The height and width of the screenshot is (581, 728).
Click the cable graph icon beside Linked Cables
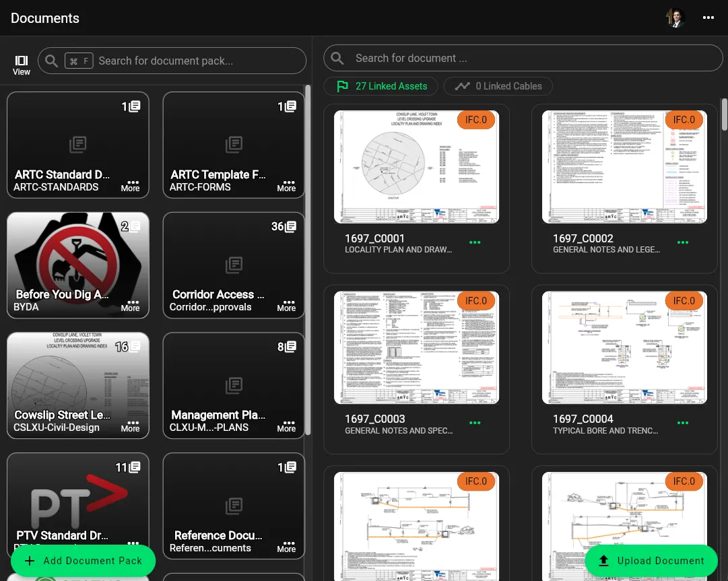[462, 86]
